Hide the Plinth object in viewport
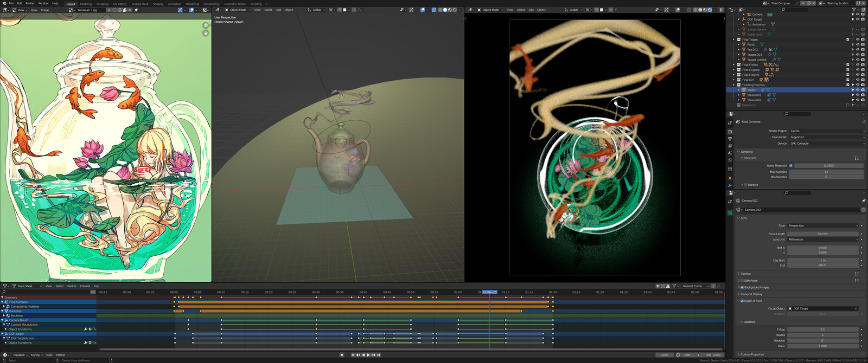 point(858,44)
